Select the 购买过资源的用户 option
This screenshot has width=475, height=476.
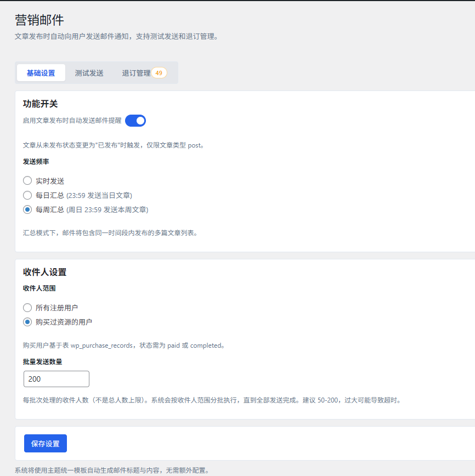click(x=27, y=322)
